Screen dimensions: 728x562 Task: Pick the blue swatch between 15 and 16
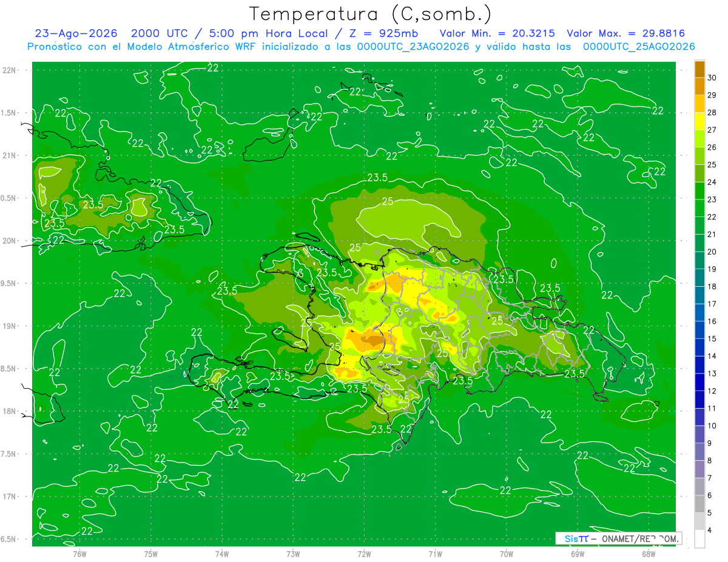[x=699, y=330]
